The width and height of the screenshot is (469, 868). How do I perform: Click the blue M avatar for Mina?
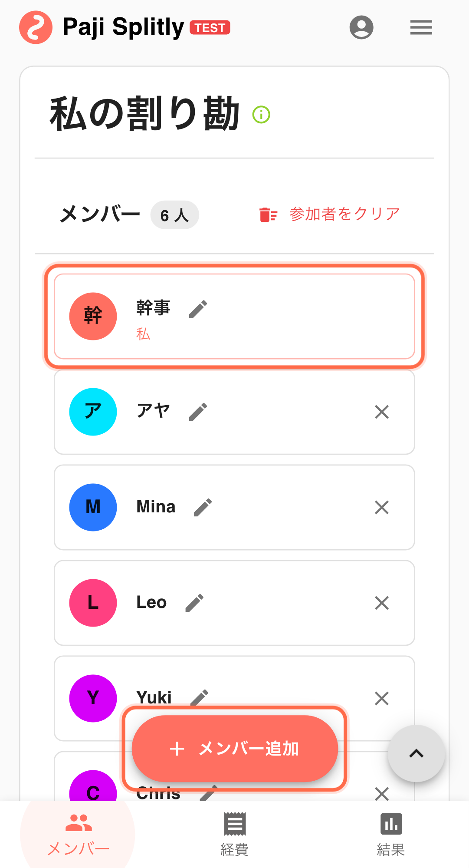pos(93,507)
